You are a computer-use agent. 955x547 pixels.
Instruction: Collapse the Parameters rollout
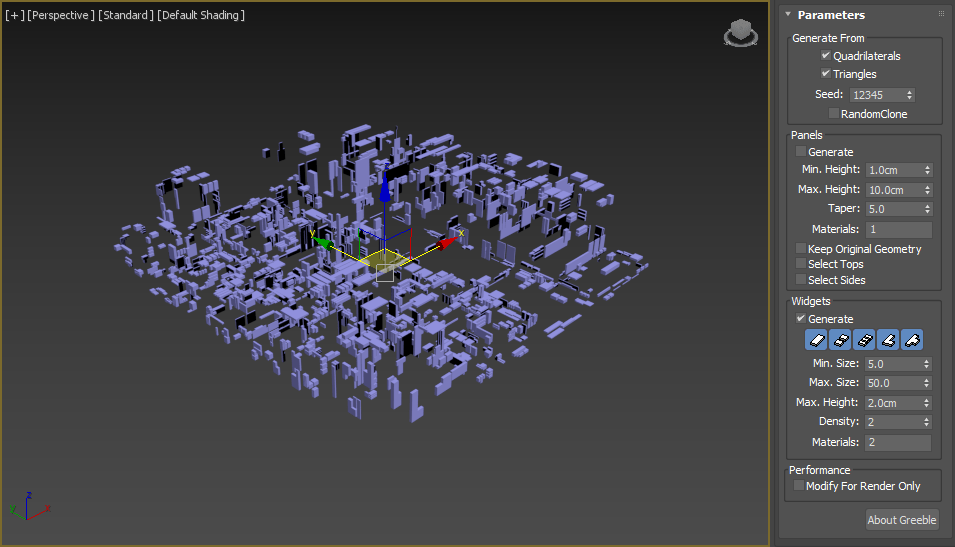tap(788, 14)
